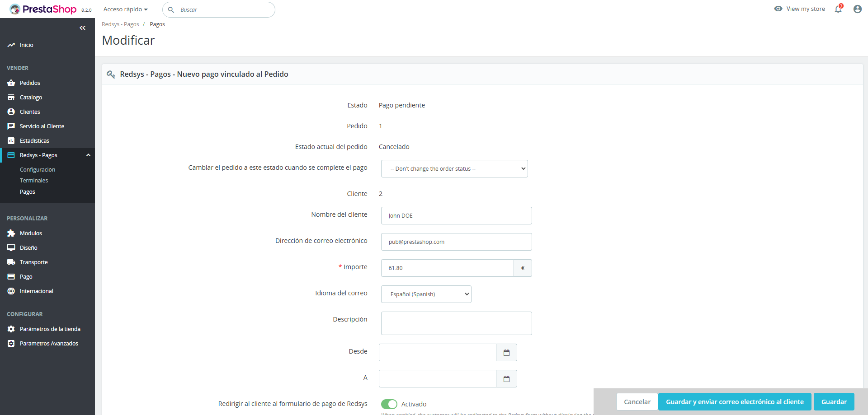Open user profile avatar icon
Screen dimensions: 868x415
point(857,9)
